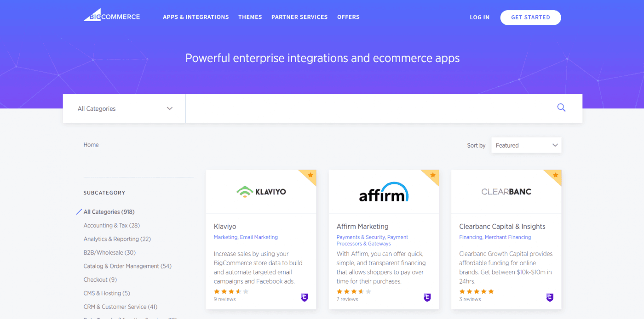The width and height of the screenshot is (644, 319).
Task: Click the Home breadcrumb link
Action: (91, 145)
